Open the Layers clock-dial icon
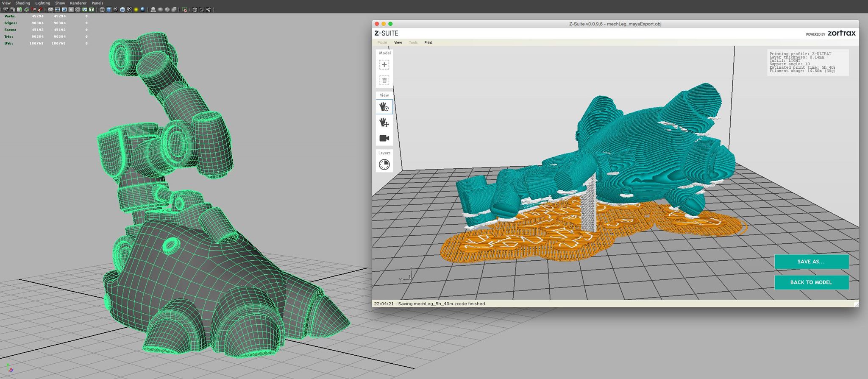 (x=384, y=164)
